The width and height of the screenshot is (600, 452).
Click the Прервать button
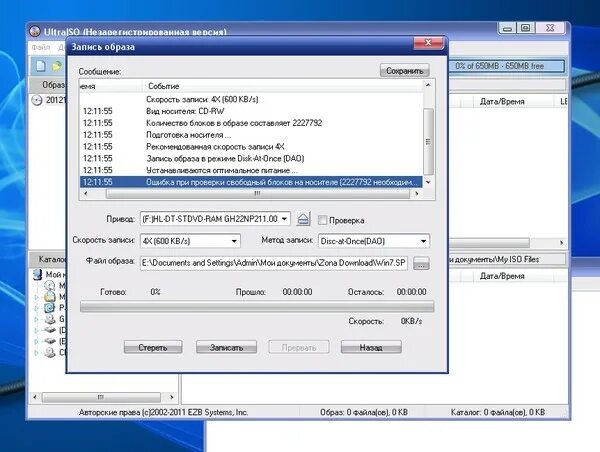pos(299,347)
